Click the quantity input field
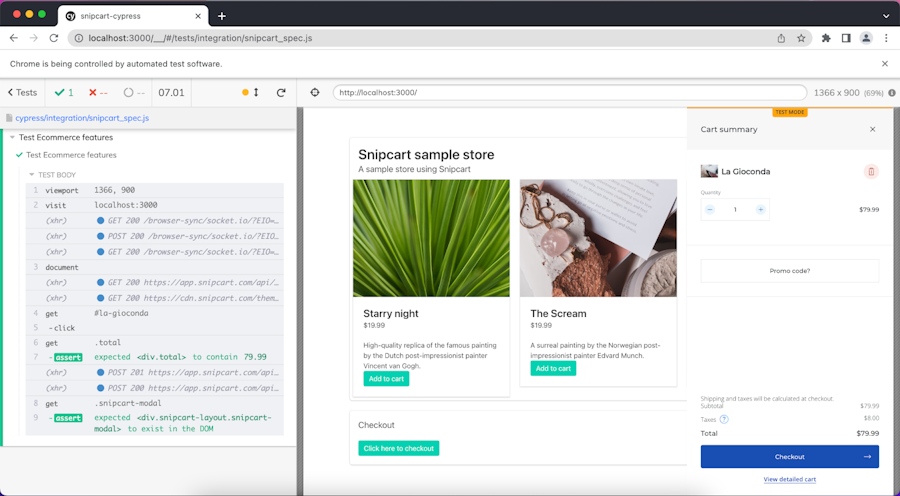The width and height of the screenshot is (900, 496). pyautogui.click(x=735, y=210)
